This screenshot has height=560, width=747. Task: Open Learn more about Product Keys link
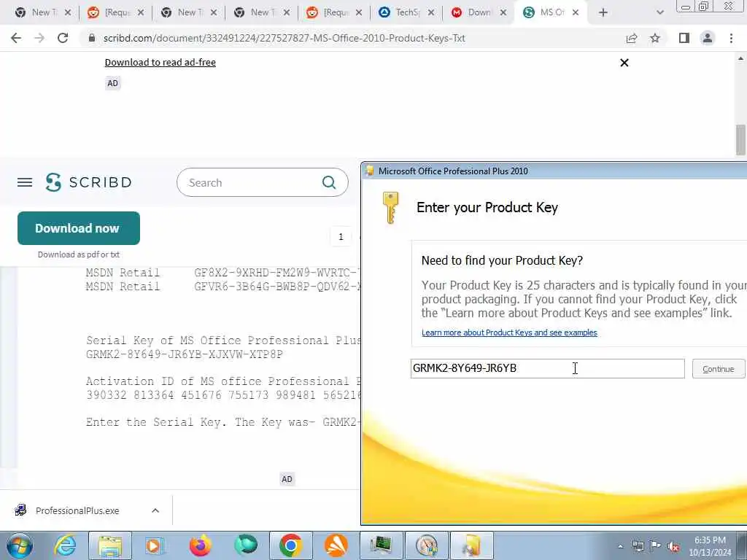click(x=509, y=332)
